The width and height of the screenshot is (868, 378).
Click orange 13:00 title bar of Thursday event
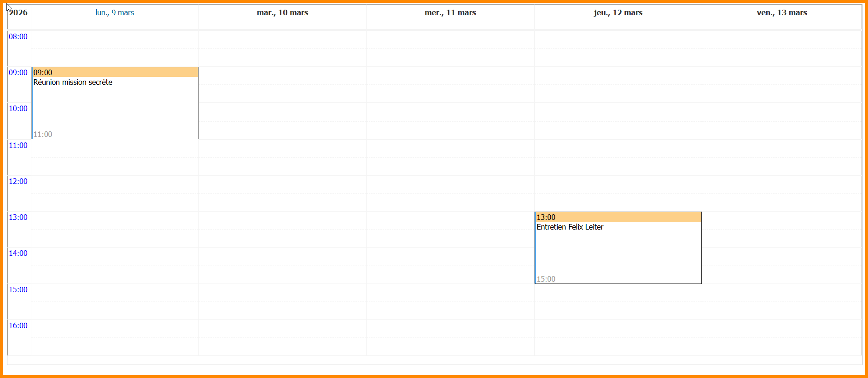pos(618,217)
